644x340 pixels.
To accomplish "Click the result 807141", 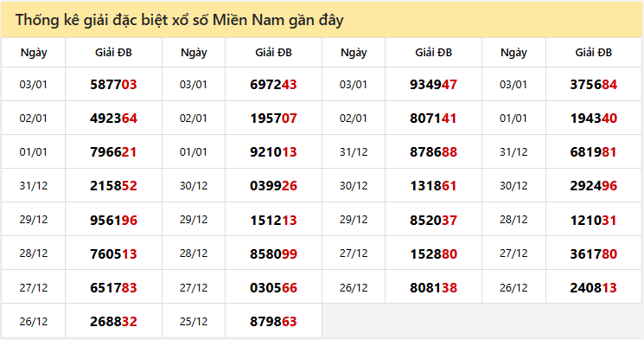I will [x=433, y=119].
